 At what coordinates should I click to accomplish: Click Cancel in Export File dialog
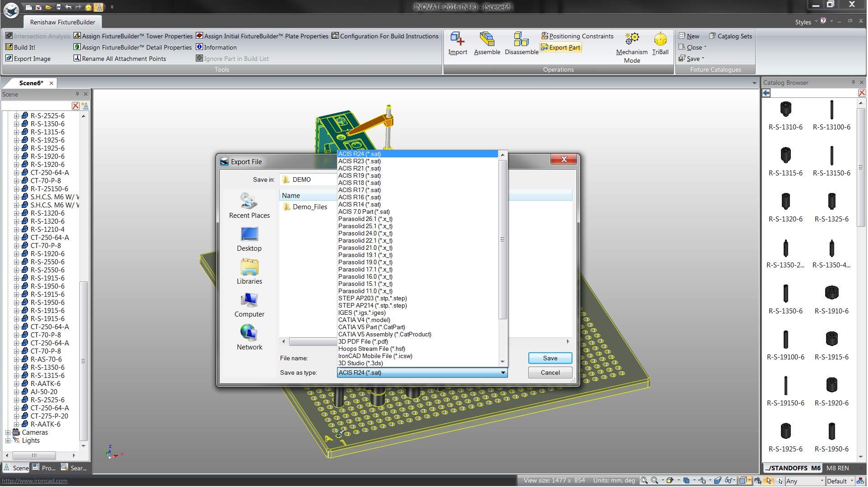(550, 373)
